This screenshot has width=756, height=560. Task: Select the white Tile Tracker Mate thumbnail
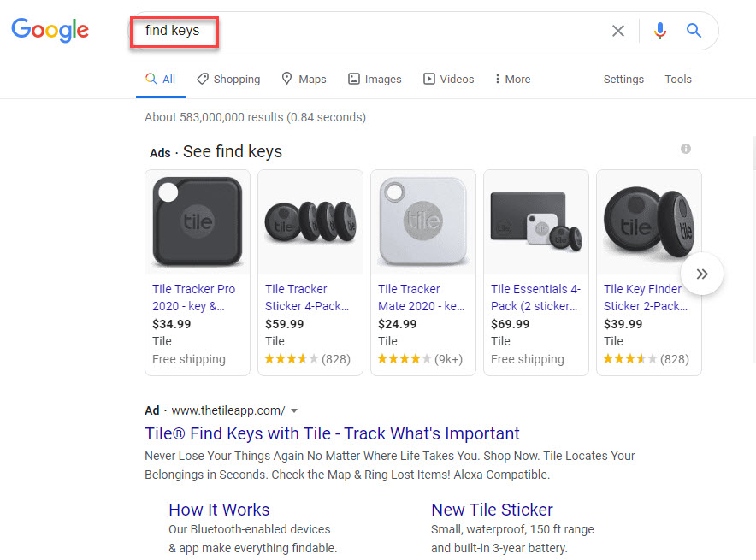click(423, 221)
